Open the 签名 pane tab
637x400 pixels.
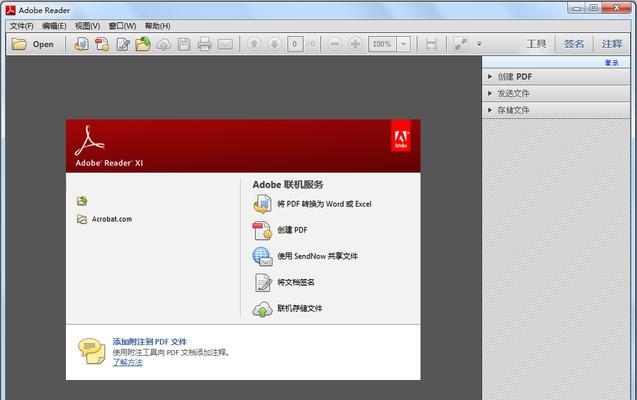pos(574,44)
